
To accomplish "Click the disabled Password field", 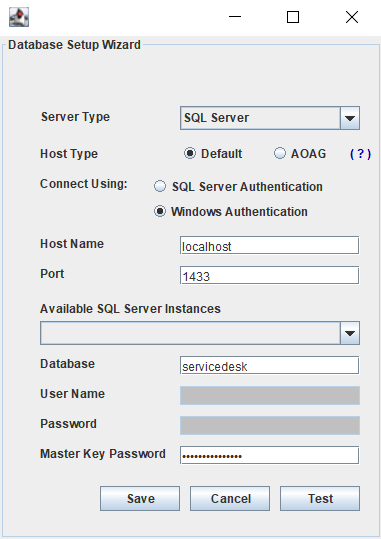I will (270, 425).
